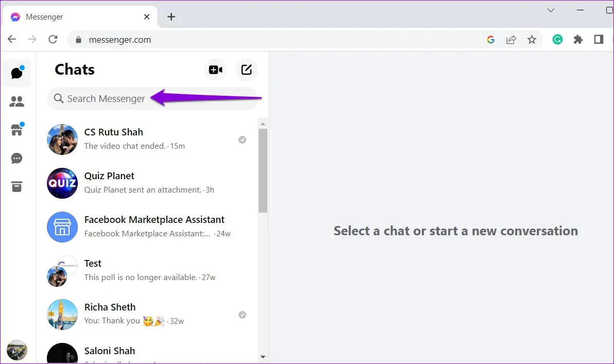This screenshot has width=614, height=364.
Task: Switch to the Messenger browser tab
Action: point(44,16)
